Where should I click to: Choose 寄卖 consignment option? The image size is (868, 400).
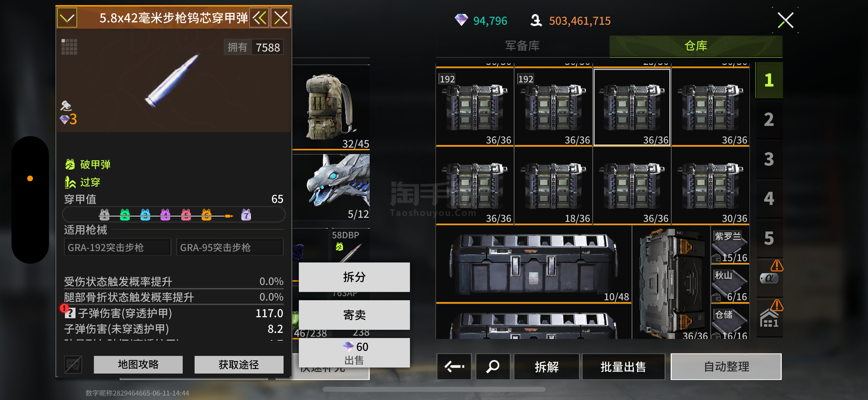point(354,315)
